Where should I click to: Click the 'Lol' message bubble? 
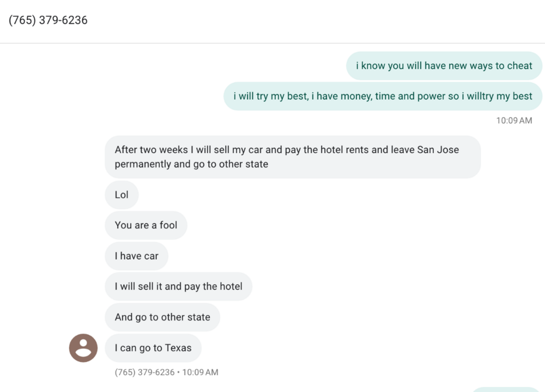122,195
